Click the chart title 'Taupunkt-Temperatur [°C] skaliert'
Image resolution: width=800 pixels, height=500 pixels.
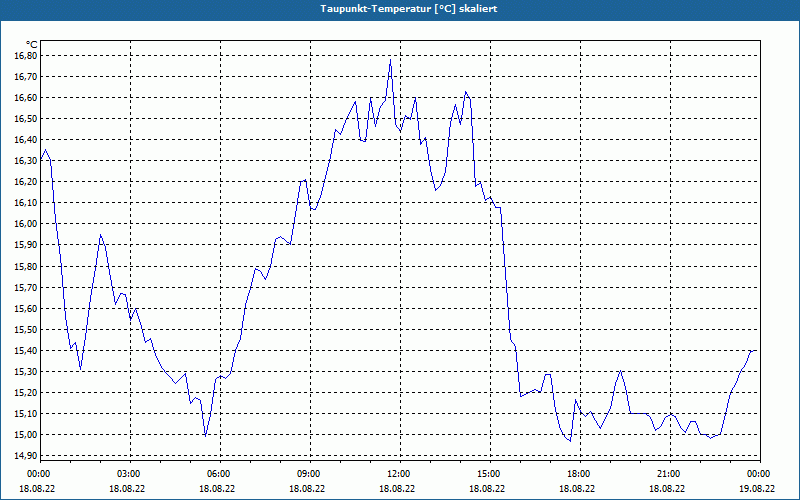[x=409, y=9]
